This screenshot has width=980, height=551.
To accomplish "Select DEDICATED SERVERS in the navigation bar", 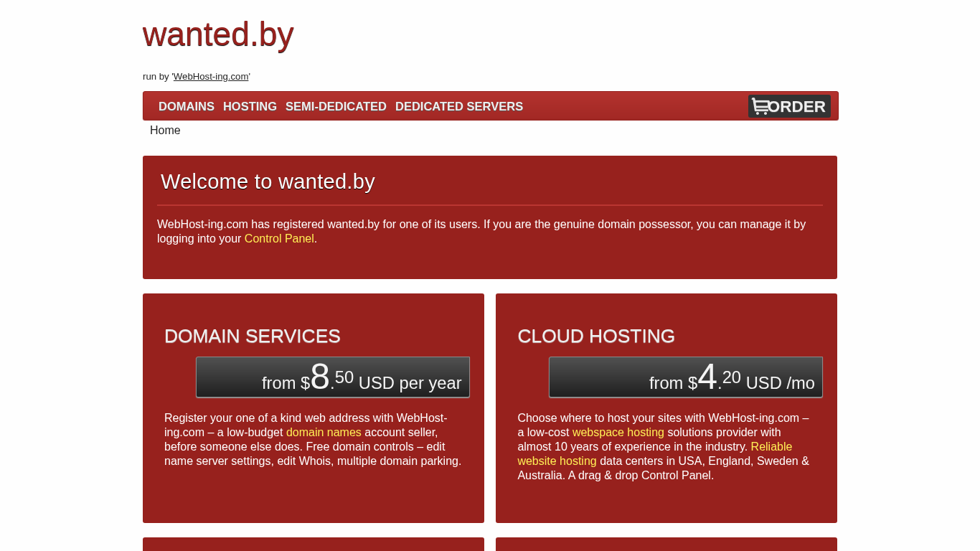I will click(x=459, y=107).
